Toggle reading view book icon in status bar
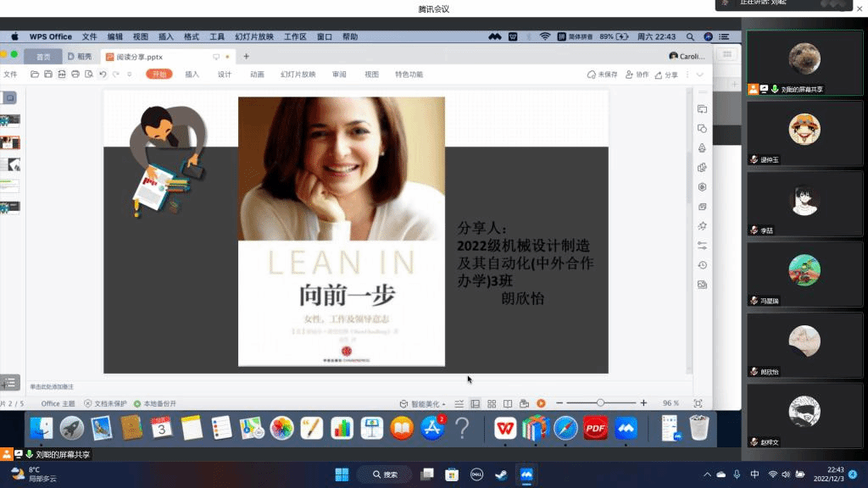The width and height of the screenshot is (868, 488). 508,403
